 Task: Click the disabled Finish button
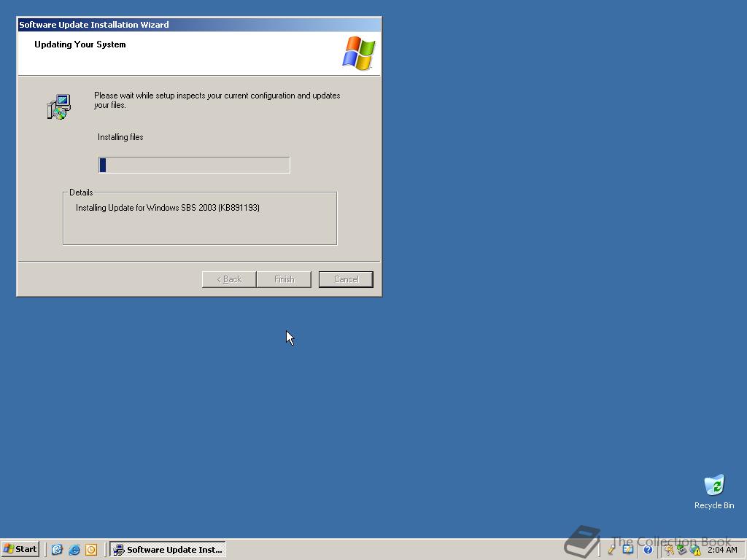[x=284, y=279]
